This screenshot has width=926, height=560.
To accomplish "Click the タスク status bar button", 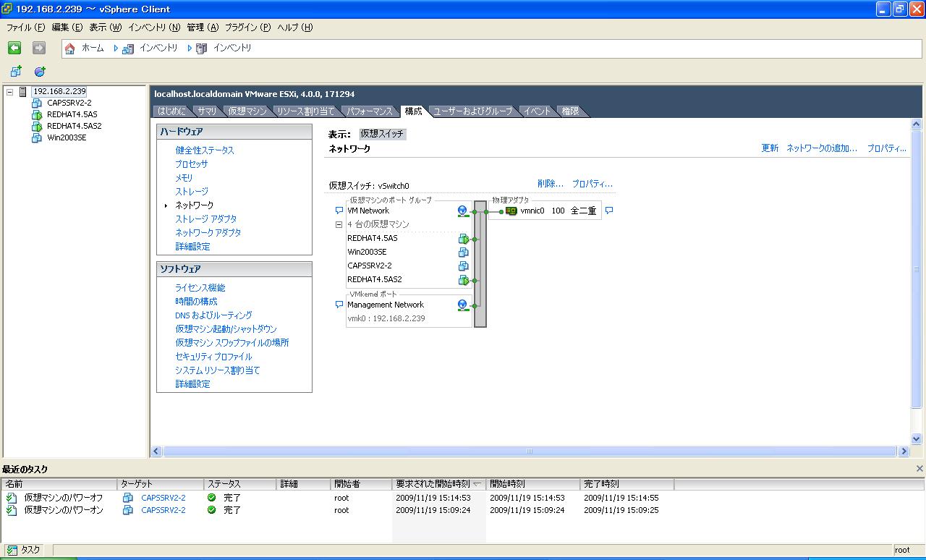I will pyautogui.click(x=24, y=550).
